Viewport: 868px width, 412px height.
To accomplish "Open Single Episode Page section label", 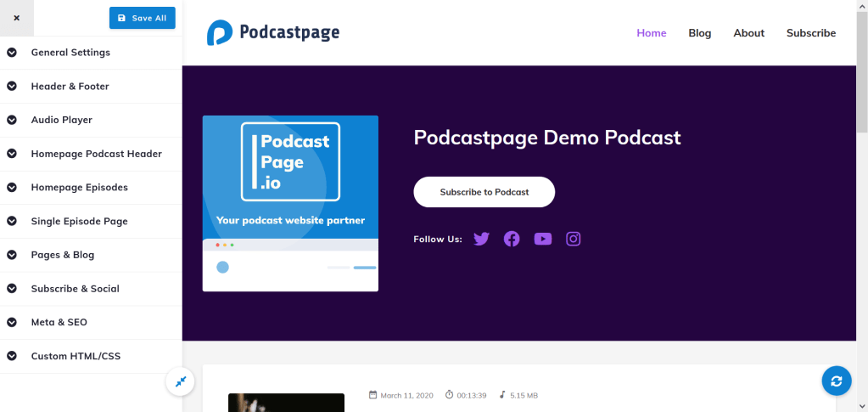I will tap(79, 221).
